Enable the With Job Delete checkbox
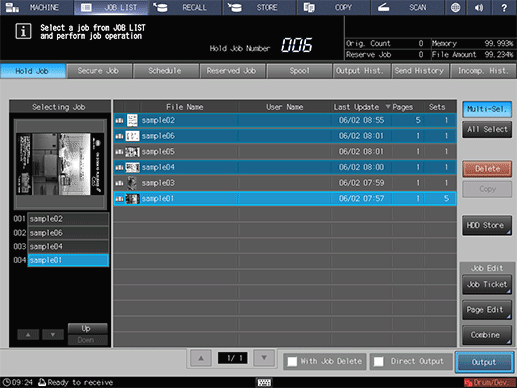 [292, 362]
